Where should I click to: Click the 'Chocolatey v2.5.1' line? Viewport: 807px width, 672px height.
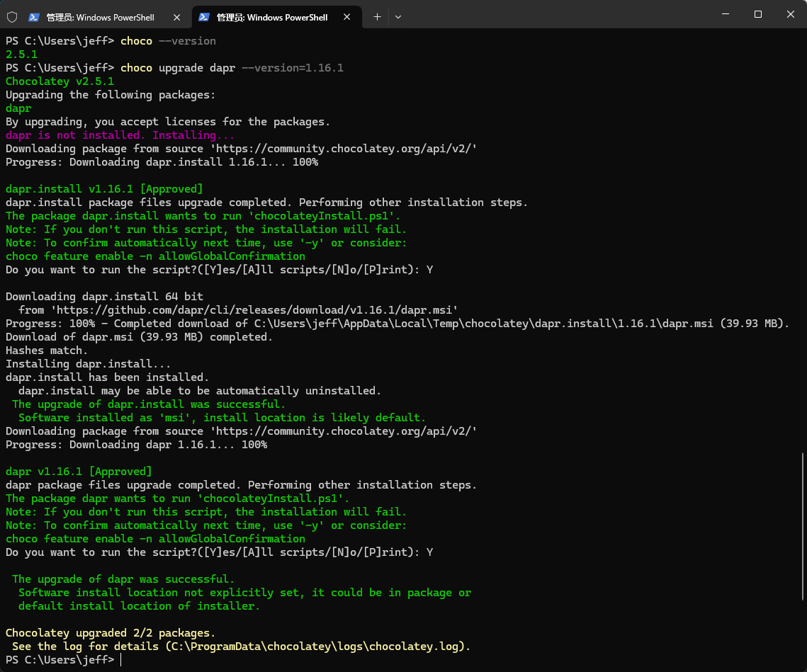(60, 81)
